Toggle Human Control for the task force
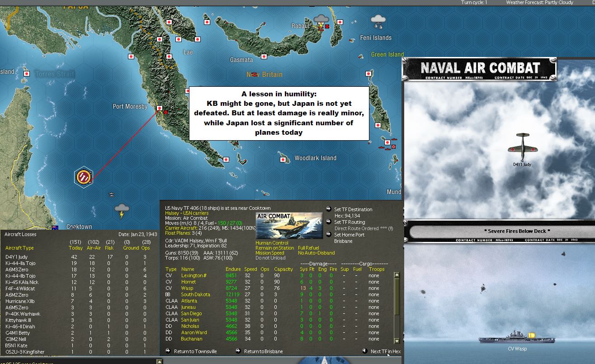 [272, 243]
